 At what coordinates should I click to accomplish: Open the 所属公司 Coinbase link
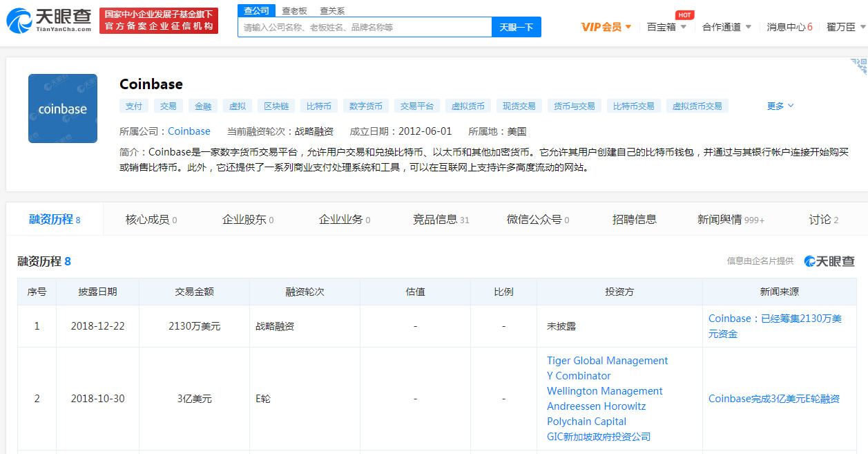(189, 131)
